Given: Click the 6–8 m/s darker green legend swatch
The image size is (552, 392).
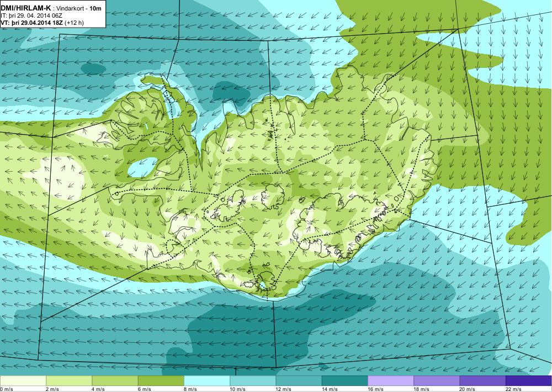Looking at the screenshot, I should tap(161, 381).
